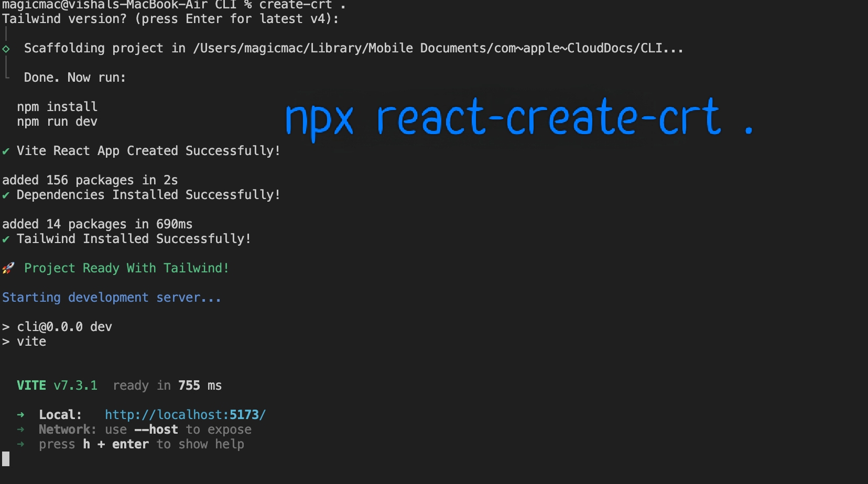
Task: Click the 'VITE v7.3.1' version text
Action: point(57,386)
